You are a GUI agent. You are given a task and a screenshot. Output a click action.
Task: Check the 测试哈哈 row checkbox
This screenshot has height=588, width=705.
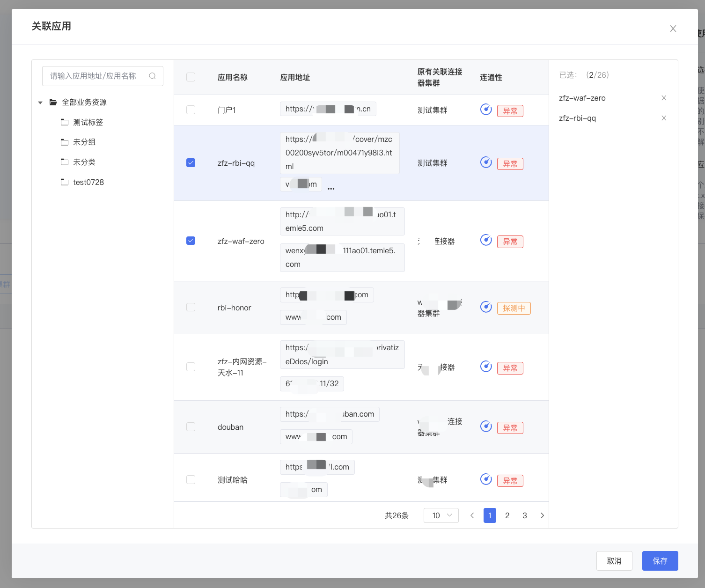click(191, 480)
